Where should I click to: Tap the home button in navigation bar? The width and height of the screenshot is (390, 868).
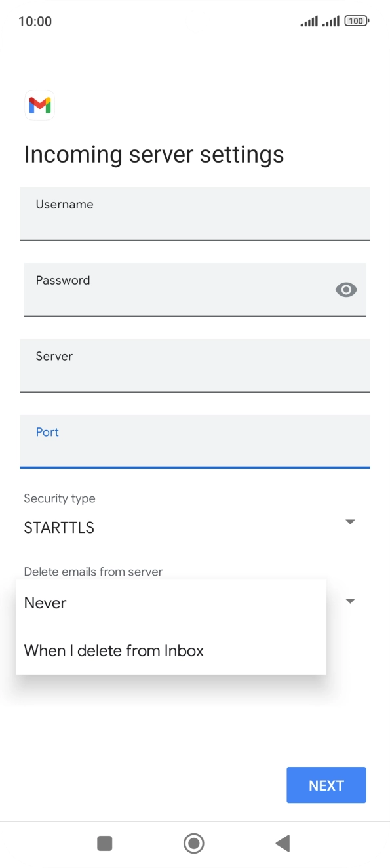(x=194, y=844)
